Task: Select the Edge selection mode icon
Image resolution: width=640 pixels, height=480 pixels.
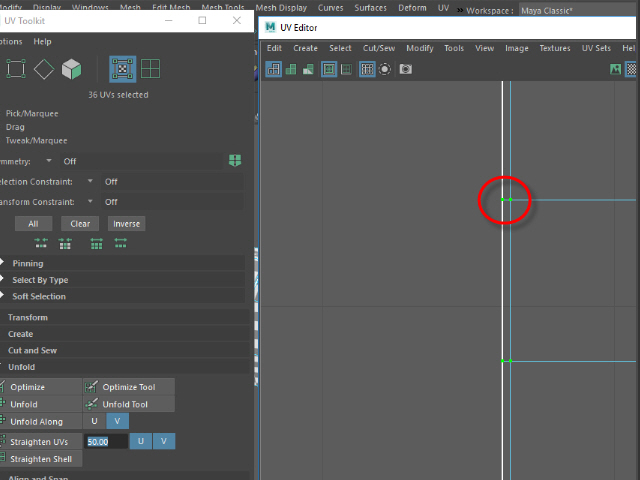Action: tap(44, 69)
